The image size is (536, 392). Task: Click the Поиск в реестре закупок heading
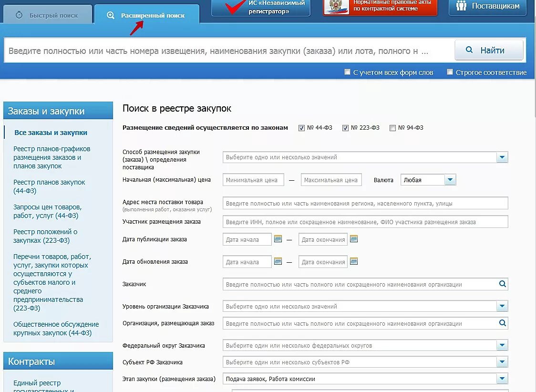click(x=177, y=108)
